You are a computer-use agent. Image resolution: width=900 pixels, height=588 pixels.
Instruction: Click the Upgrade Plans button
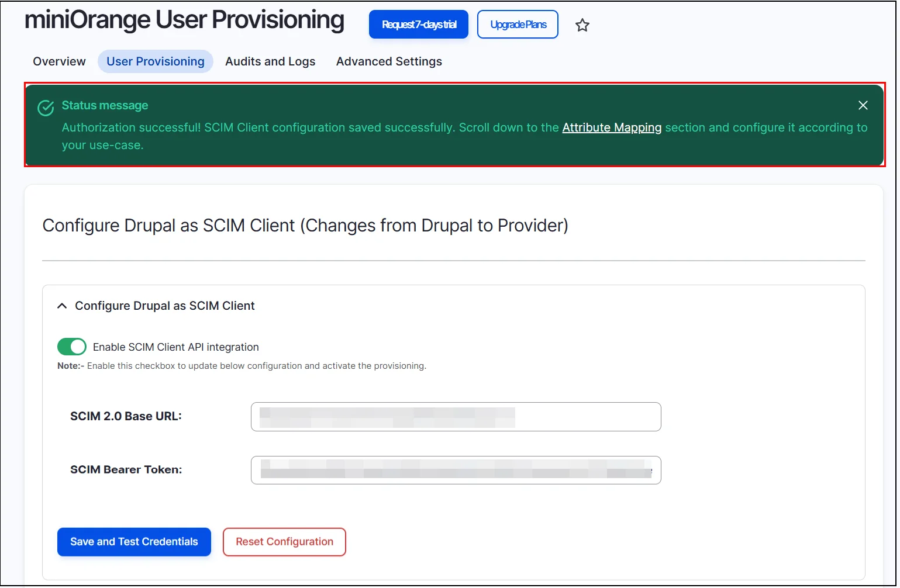(x=518, y=25)
